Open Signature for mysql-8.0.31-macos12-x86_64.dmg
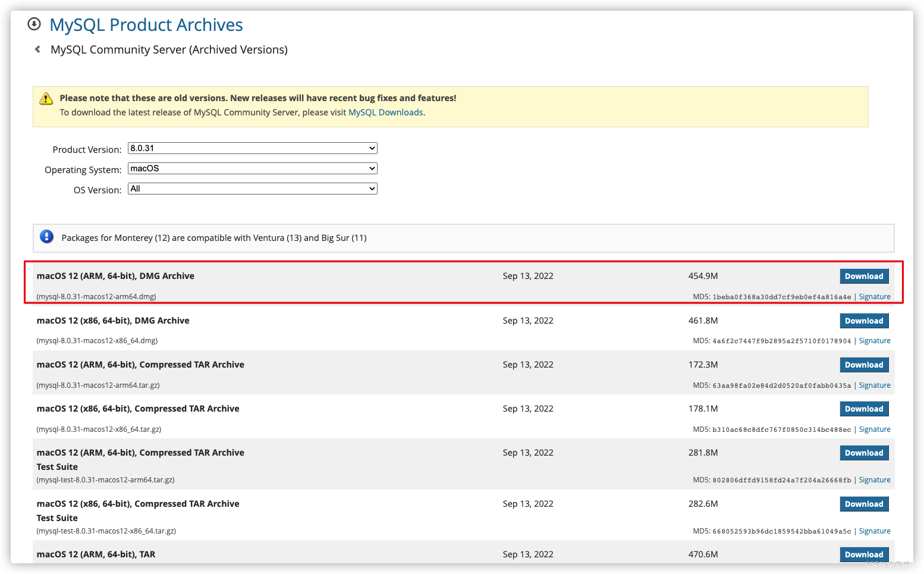This screenshot has width=924, height=574. [x=875, y=341]
